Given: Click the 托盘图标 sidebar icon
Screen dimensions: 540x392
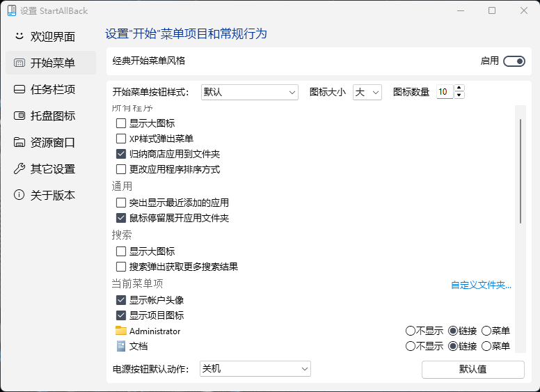Looking at the screenshot, I should [19, 116].
